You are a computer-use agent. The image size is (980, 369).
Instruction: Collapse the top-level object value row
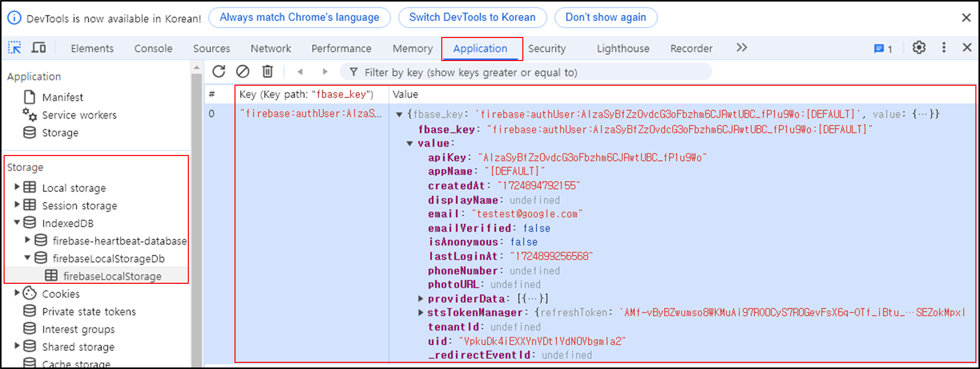399,114
